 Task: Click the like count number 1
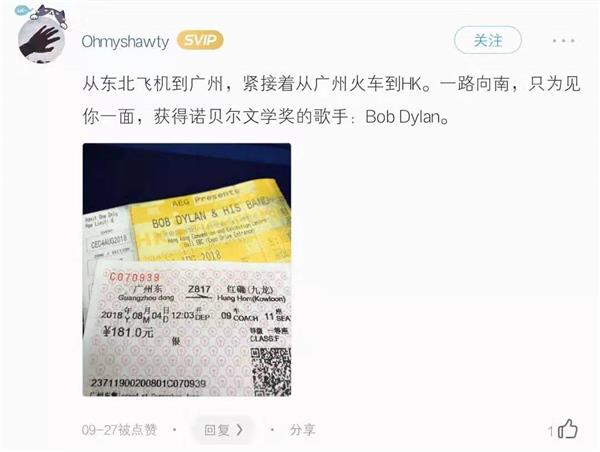[x=550, y=432]
